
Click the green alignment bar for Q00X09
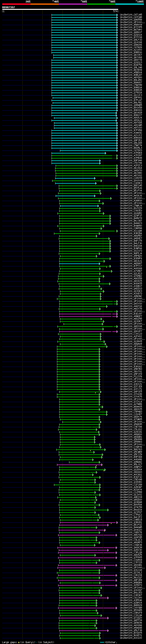77,181
